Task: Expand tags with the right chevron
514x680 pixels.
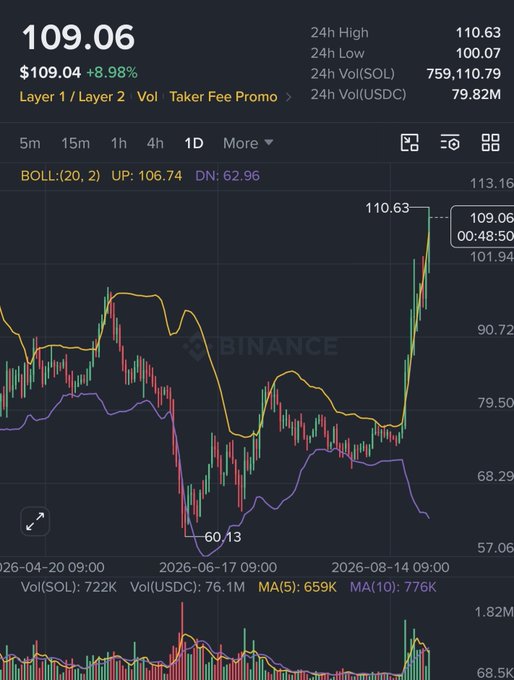Action: point(288,97)
